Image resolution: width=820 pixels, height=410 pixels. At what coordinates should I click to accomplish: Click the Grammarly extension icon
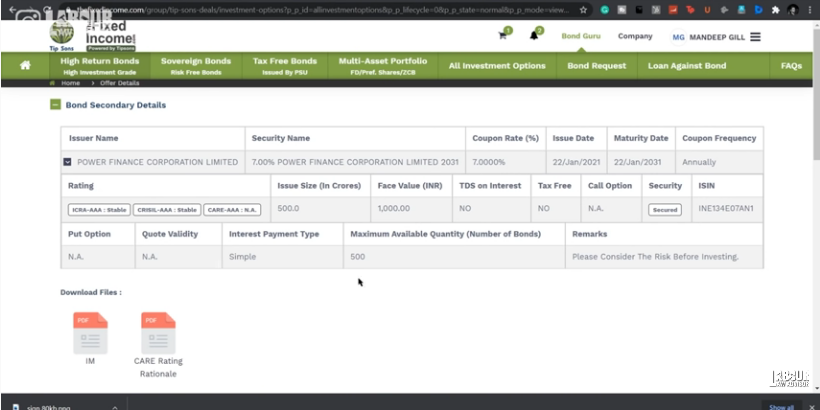pyautogui.click(x=605, y=9)
